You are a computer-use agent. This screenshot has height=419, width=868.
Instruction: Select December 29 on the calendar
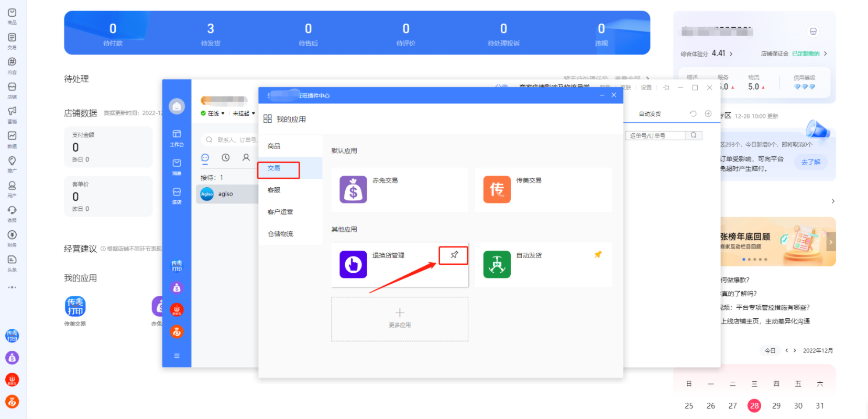776,405
